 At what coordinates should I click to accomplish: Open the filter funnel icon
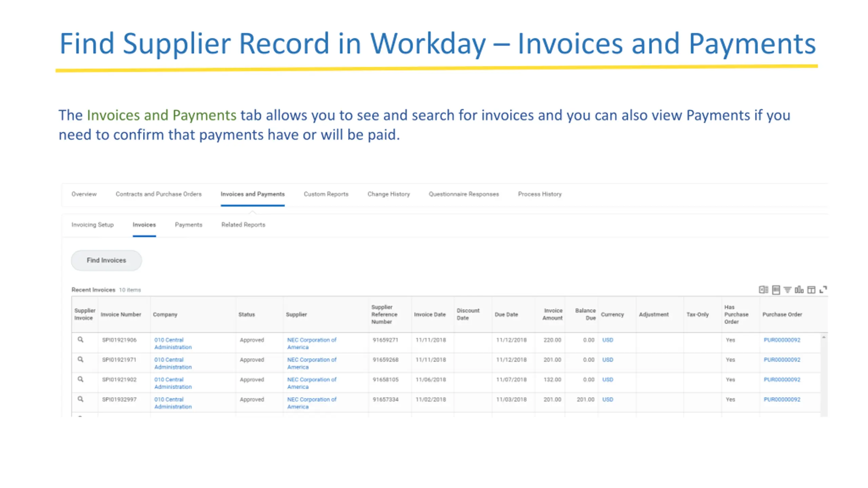click(x=788, y=290)
